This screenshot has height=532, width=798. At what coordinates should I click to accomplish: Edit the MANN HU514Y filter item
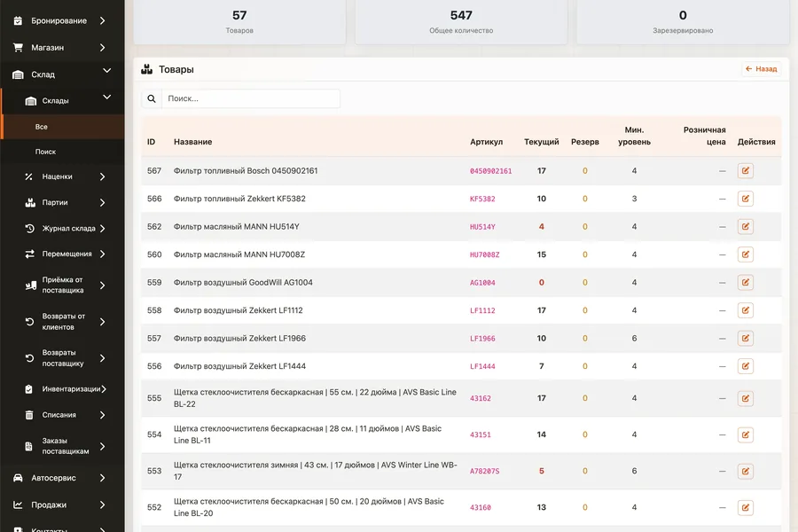click(x=745, y=227)
